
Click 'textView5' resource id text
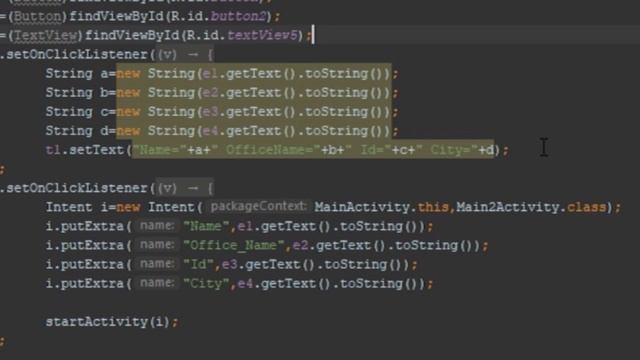tap(262, 36)
